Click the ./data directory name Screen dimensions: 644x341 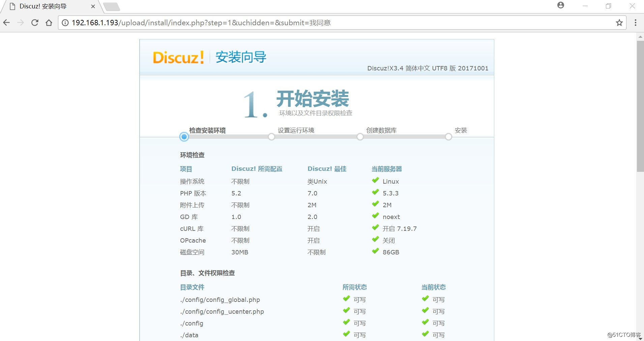pos(189,335)
